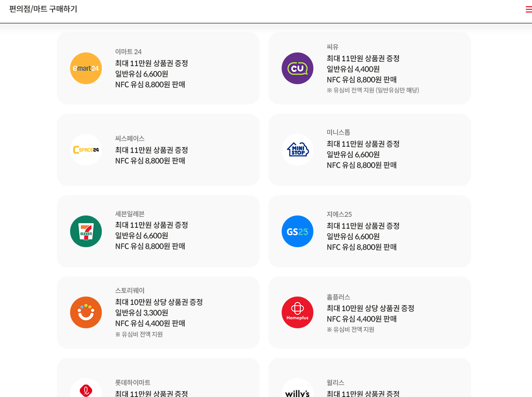
Task: Click Storyway's 최대 10만원 상당 상품권 증정 text
Action: [x=159, y=302]
